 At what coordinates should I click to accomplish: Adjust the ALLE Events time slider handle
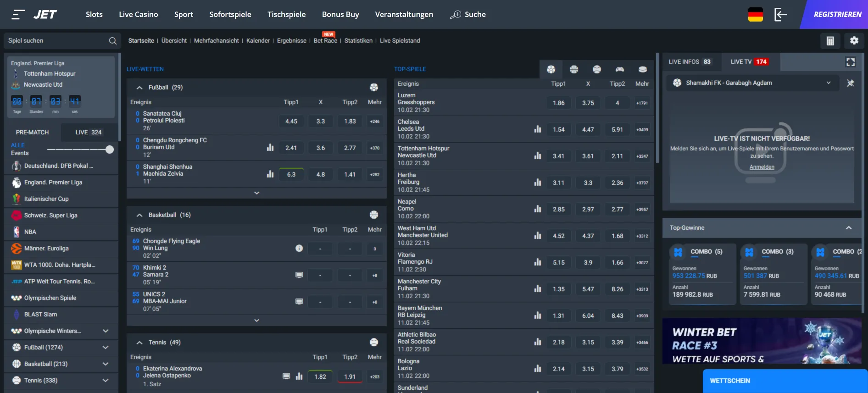pos(110,149)
